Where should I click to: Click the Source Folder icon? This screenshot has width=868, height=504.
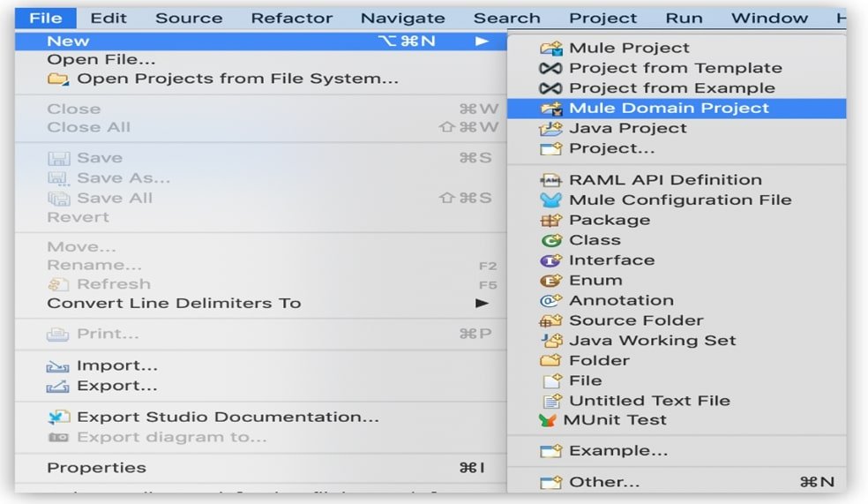coord(550,320)
